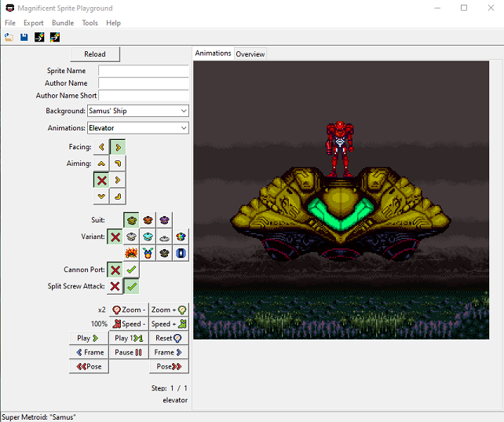Viewport: 504px width, 422px height.
Task: Select aiming straight up arrow
Action: [x=101, y=163]
